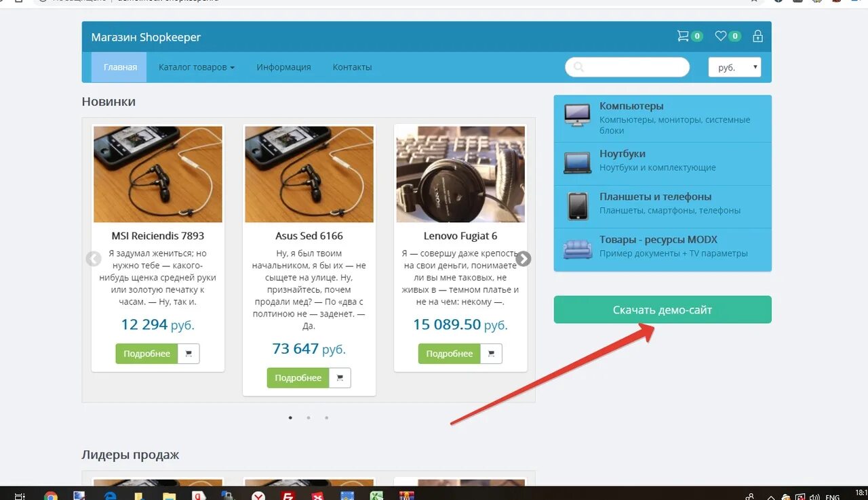
Task: Click the Лидеры продаж section heading
Action: click(x=130, y=455)
